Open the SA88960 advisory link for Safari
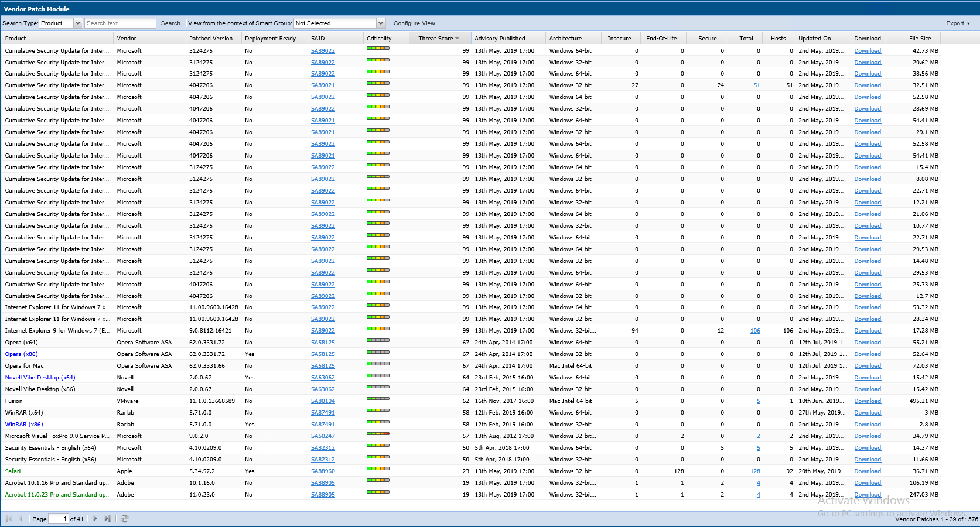Image resolution: width=980 pixels, height=527 pixels. coord(323,471)
